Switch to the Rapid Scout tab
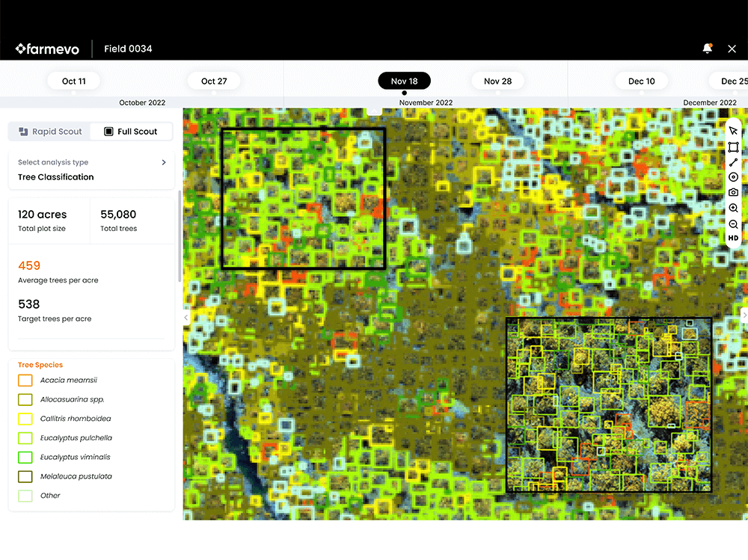748x560 pixels. [50, 132]
